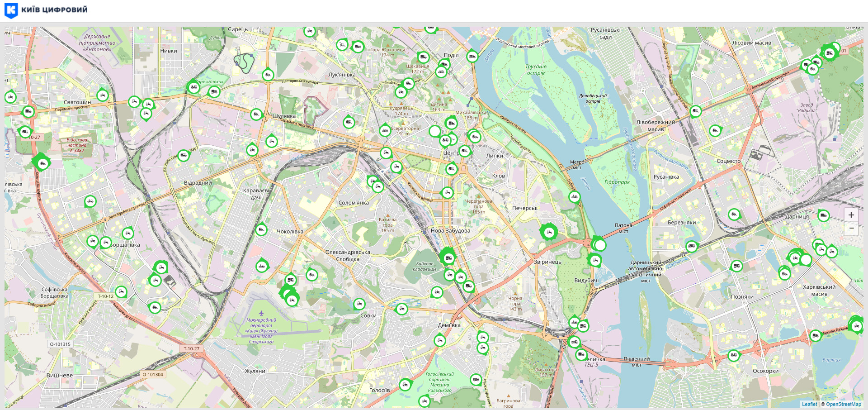Open the Leaflet attribution link

809,404
